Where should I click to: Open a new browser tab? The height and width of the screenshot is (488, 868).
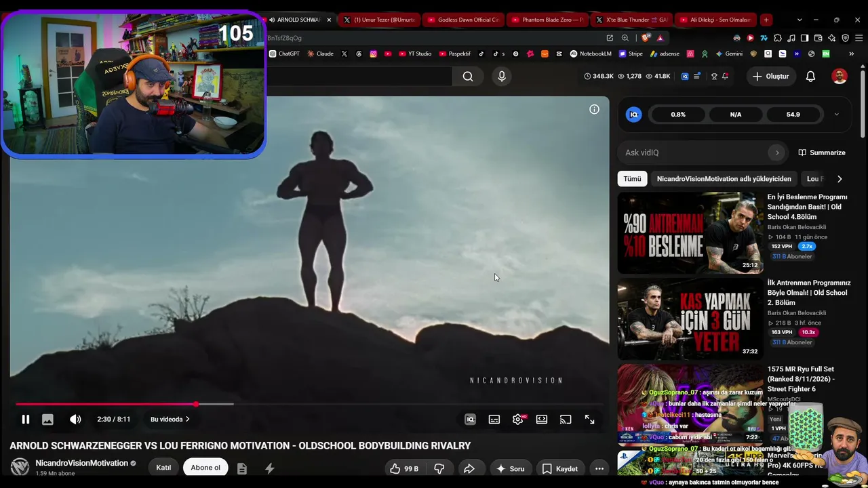click(x=766, y=20)
